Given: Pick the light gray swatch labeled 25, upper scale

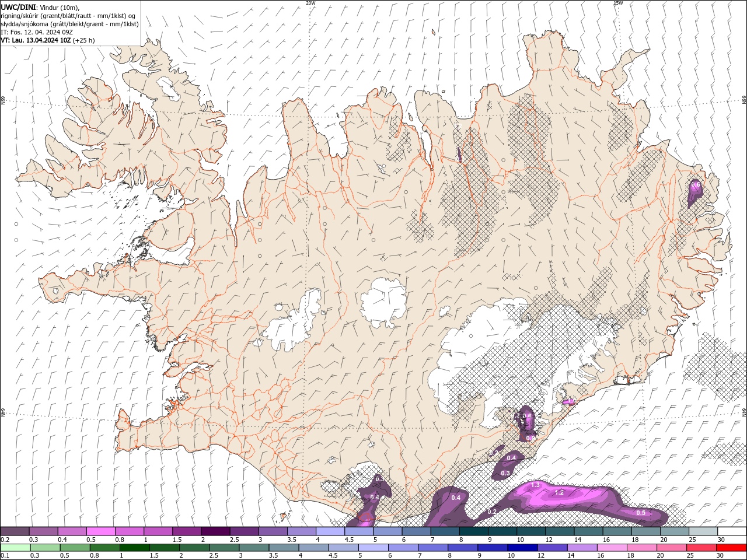Looking at the screenshot, I should (703, 531).
